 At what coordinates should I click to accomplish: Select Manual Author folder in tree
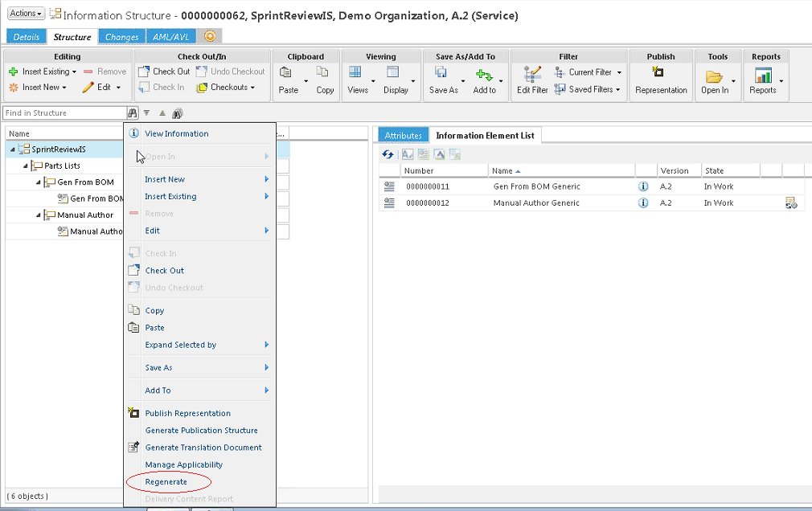coord(85,215)
